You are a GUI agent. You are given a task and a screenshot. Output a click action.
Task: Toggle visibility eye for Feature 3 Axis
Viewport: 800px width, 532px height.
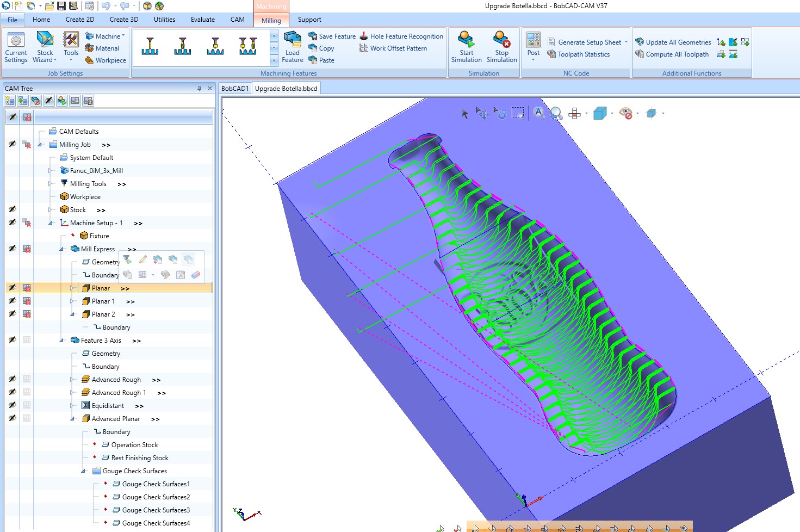click(13, 340)
